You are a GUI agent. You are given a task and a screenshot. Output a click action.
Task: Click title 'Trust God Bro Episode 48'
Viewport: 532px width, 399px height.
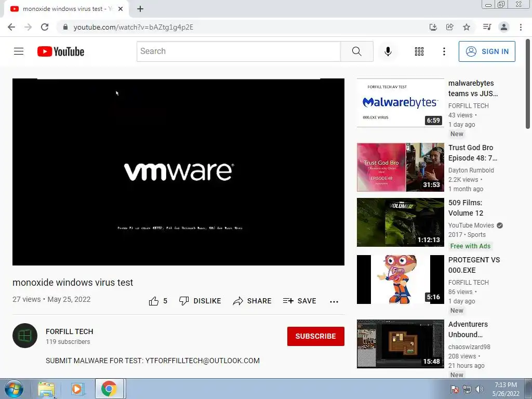(x=473, y=153)
